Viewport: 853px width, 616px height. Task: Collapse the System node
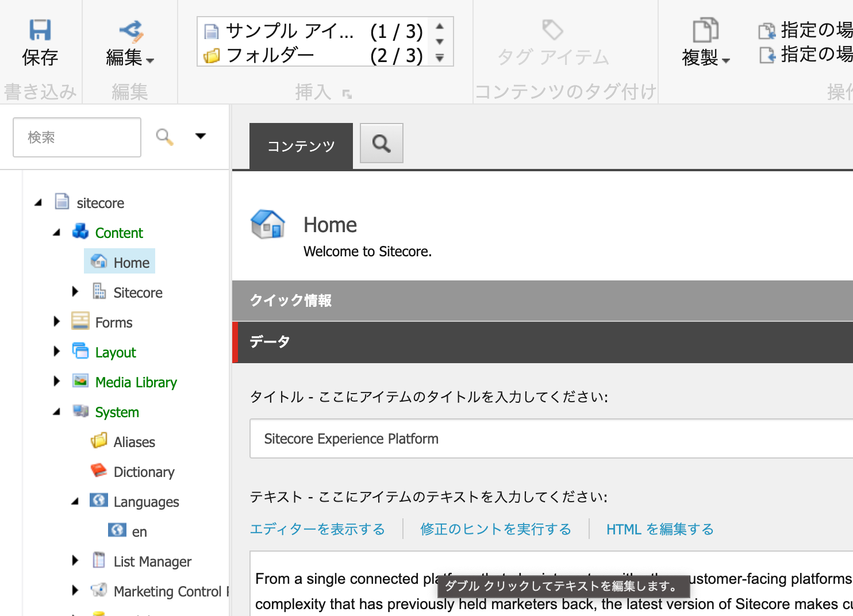tap(57, 412)
